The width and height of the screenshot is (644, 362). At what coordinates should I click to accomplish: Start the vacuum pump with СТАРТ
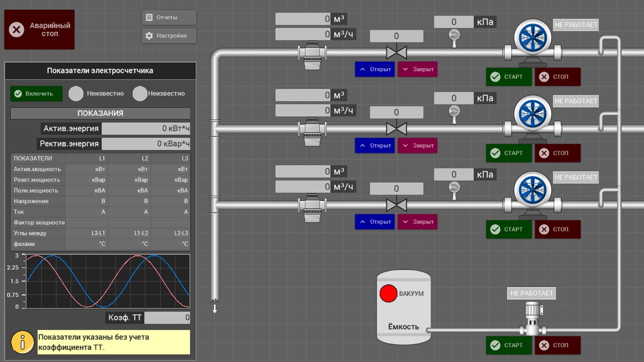[509, 345]
